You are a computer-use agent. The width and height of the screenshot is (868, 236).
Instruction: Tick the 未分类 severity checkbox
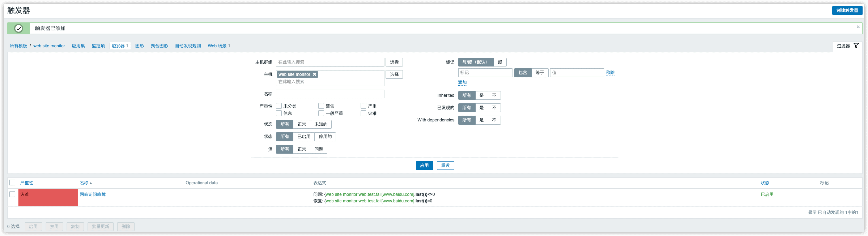(x=279, y=106)
